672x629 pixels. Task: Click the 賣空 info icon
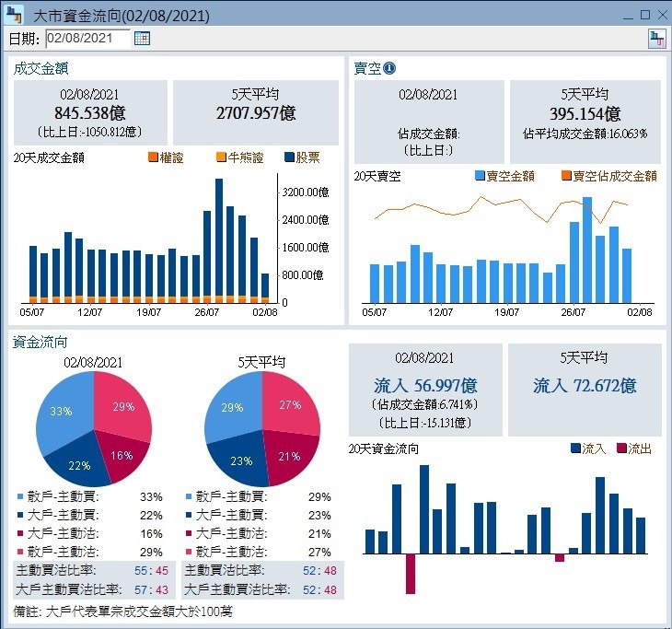[389, 67]
